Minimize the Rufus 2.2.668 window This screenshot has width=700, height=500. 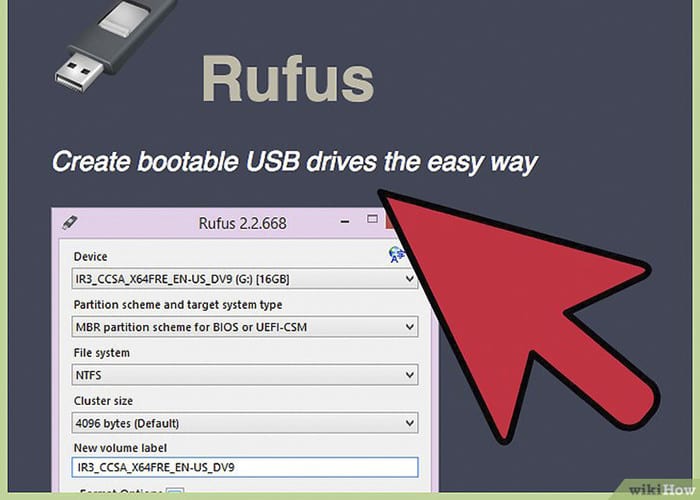click(x=345, y=221)
